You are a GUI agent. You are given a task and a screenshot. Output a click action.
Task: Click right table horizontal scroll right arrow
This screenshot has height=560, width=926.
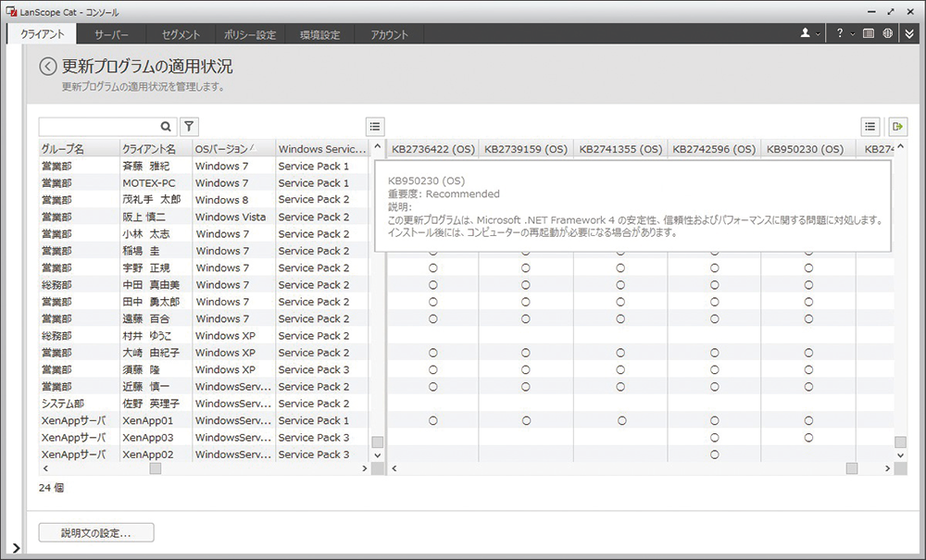point(887,468)
